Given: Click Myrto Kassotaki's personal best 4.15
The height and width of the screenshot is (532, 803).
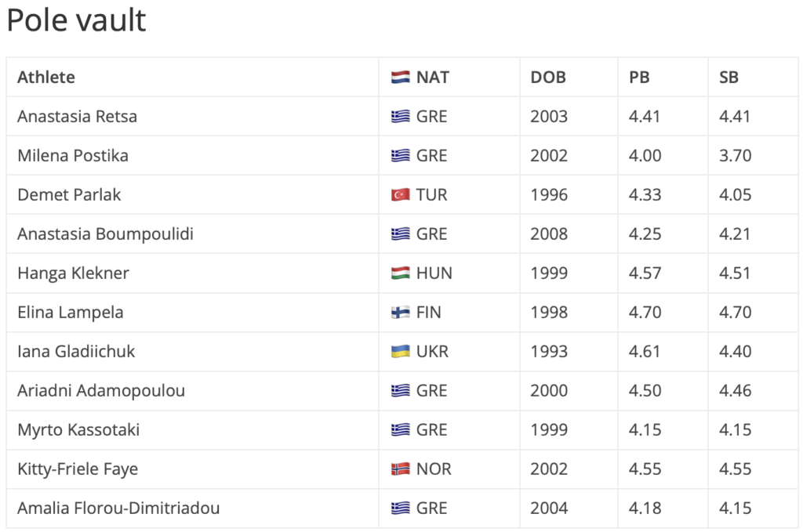Looking at the screenshot, I should click(645, 430).
